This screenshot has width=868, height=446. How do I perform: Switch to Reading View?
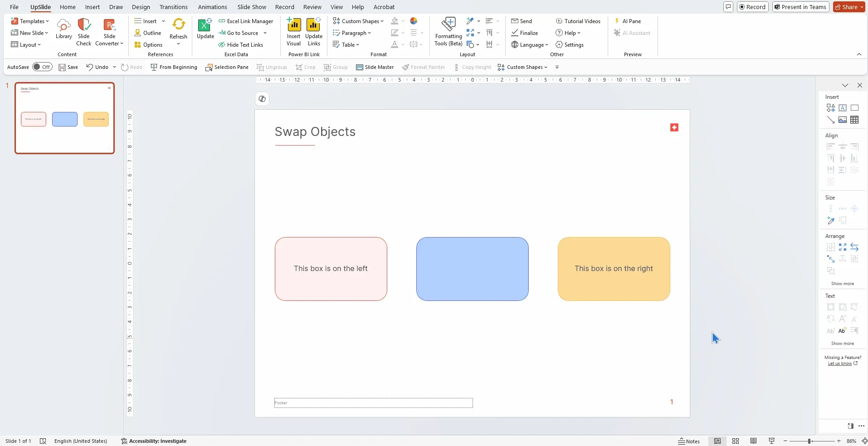tap(754, 441)
